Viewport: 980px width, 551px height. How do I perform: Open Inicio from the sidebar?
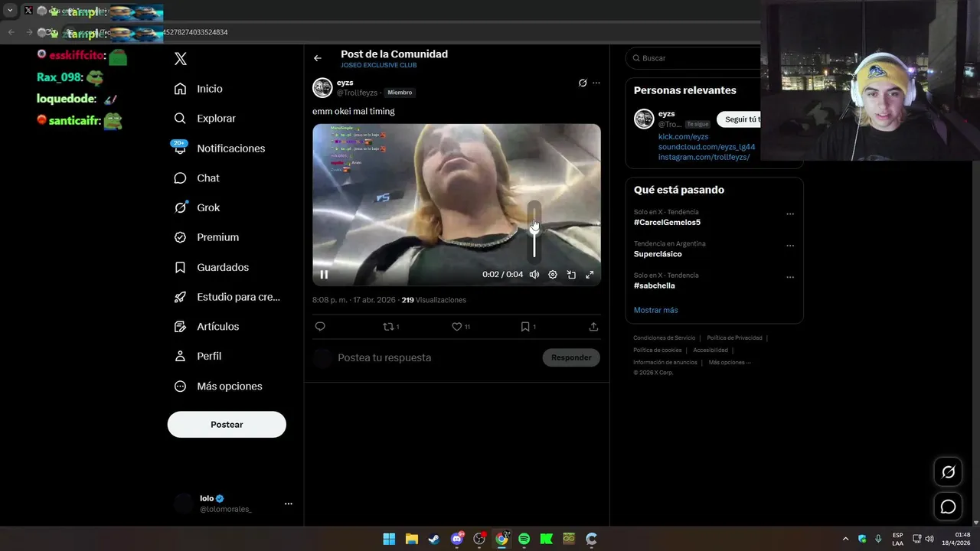pyautogui.click(x=198, y=89)
